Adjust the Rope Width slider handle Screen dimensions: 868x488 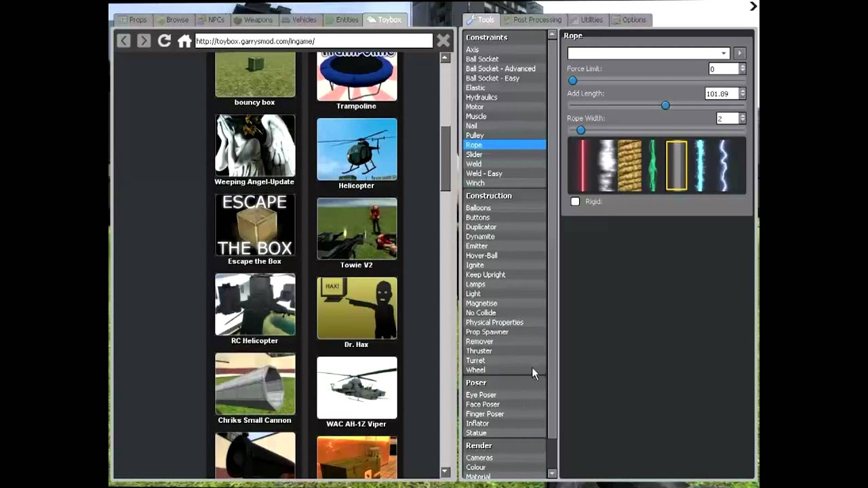[x=580, y=130]
